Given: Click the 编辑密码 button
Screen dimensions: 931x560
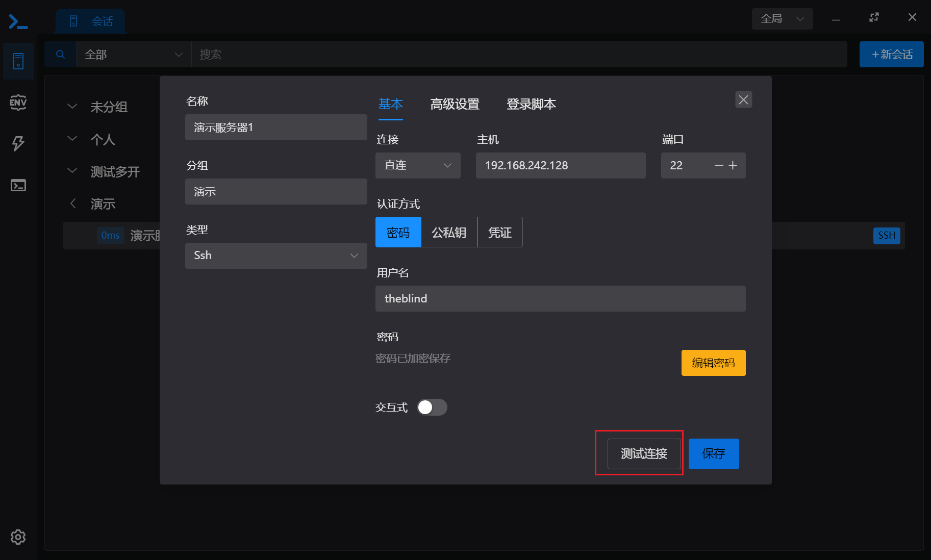Looking at the screenshot, I should pos(713,363).
